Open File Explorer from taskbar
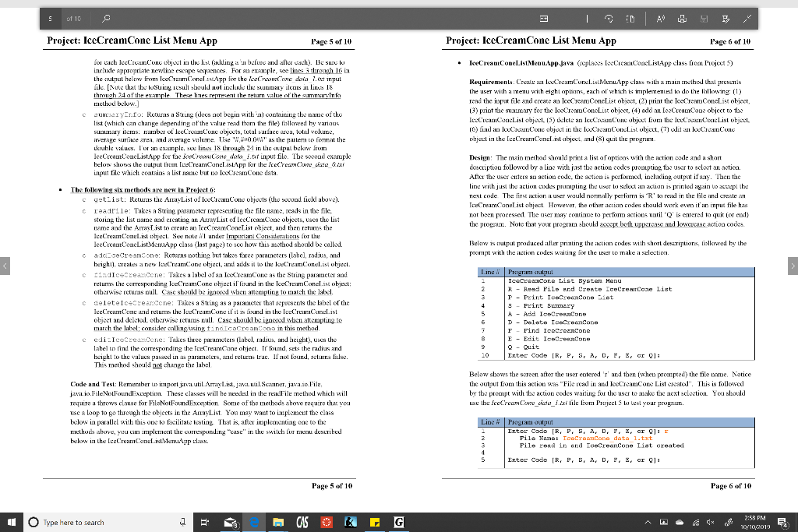798x532 pixels. pos(278,523)
